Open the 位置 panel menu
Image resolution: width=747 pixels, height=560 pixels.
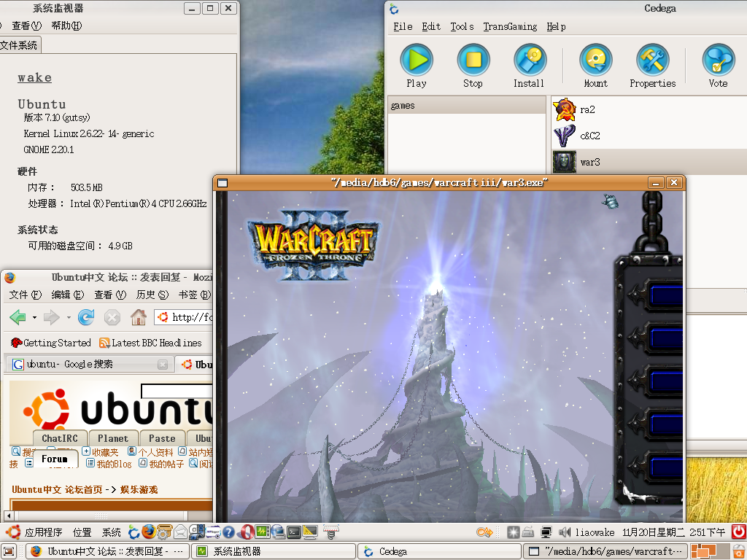(x=82, y=532)
